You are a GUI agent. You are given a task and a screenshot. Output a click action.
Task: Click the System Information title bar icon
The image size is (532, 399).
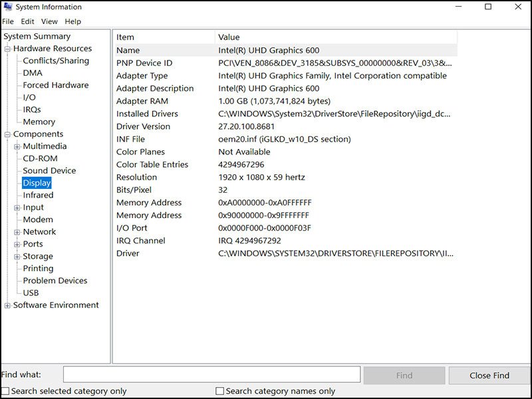8,7
